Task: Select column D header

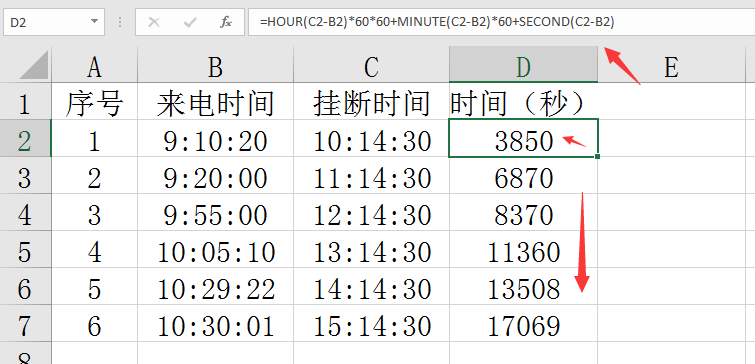Action: pos(523,65)
